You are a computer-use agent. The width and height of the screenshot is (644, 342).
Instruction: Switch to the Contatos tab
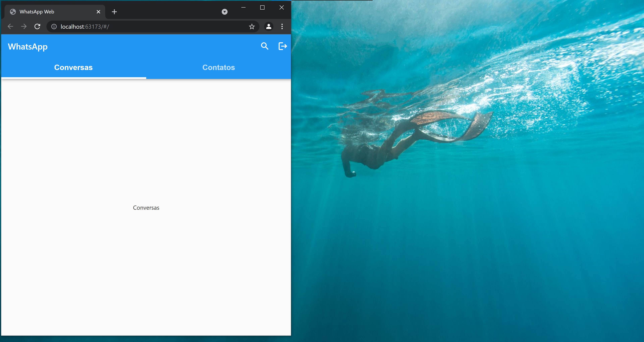point(219,67)
